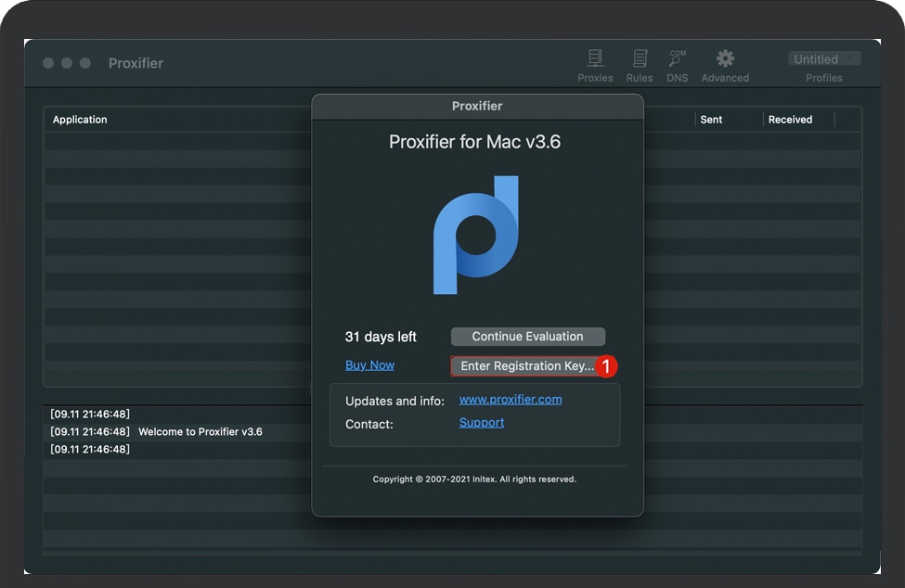Close the main Proxifier window
Screen dimensions: 905x588
pos(48,63)
